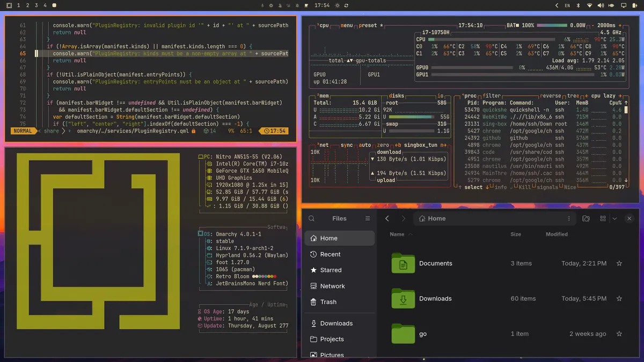Toggle tree view in btop proc box
644x362 pixels.
click(573, 96)
